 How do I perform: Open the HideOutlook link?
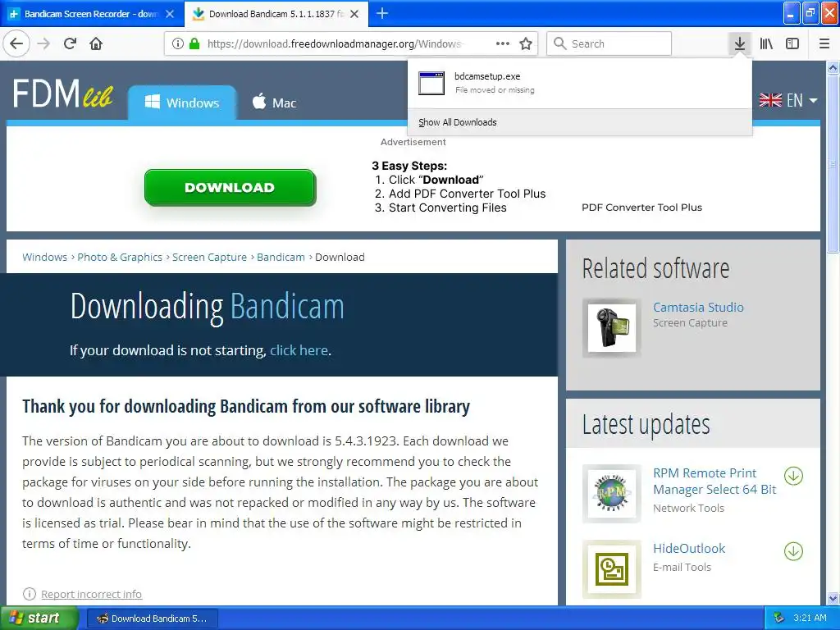(x=689, y=549)
